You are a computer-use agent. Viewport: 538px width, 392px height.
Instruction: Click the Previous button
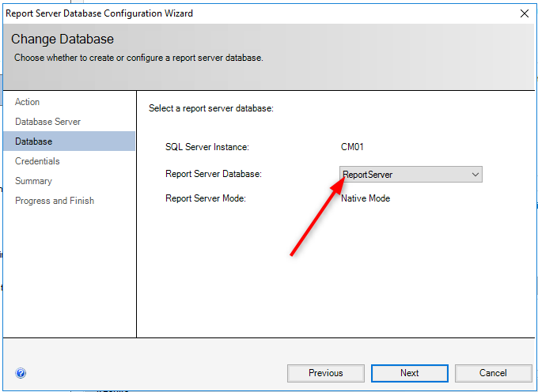(326, 373)
